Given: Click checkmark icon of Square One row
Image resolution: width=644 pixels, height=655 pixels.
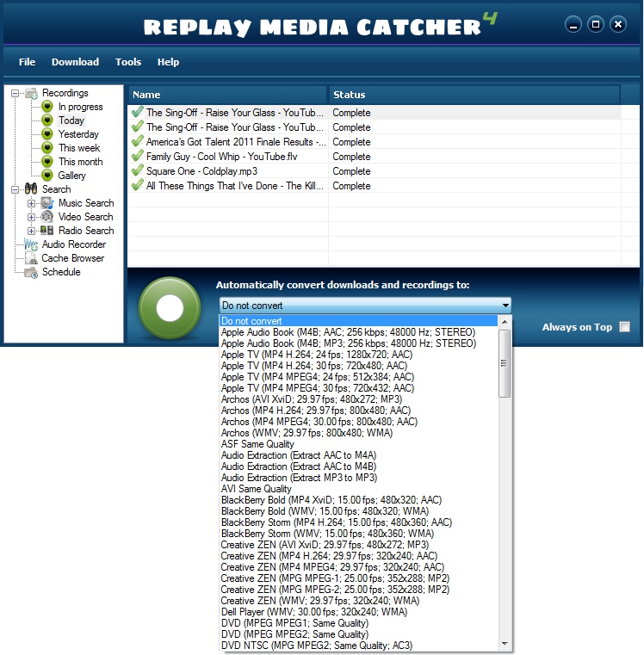Looking at the screenshot, I should (138, 171).
